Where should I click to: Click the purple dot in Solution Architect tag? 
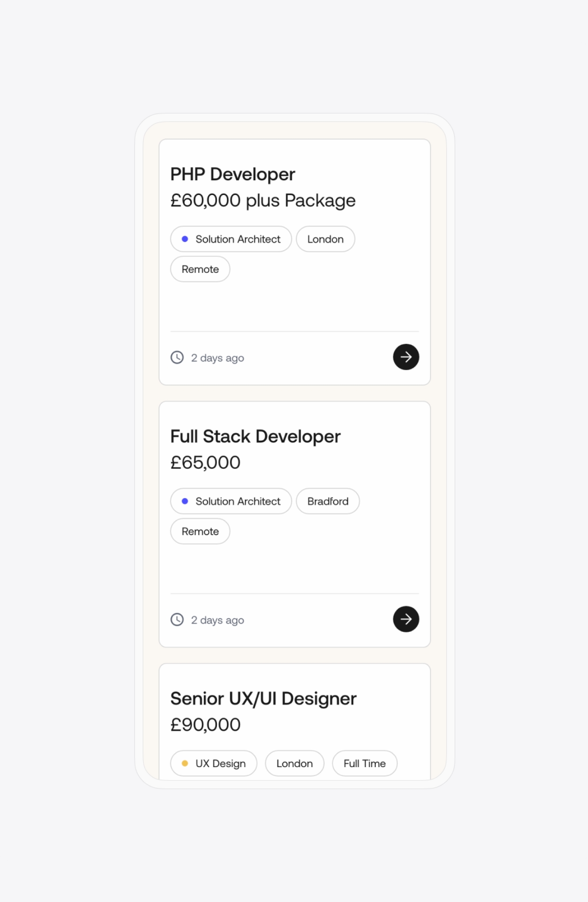185,239
